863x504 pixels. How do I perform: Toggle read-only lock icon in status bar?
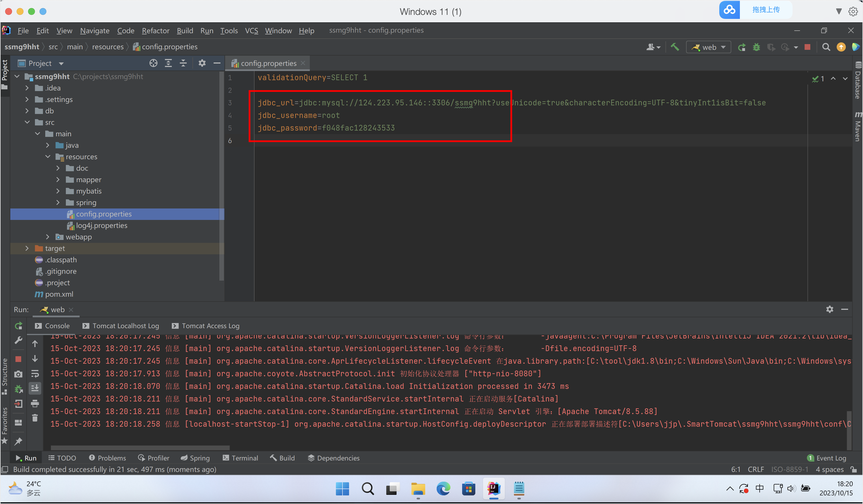point(854,469)
